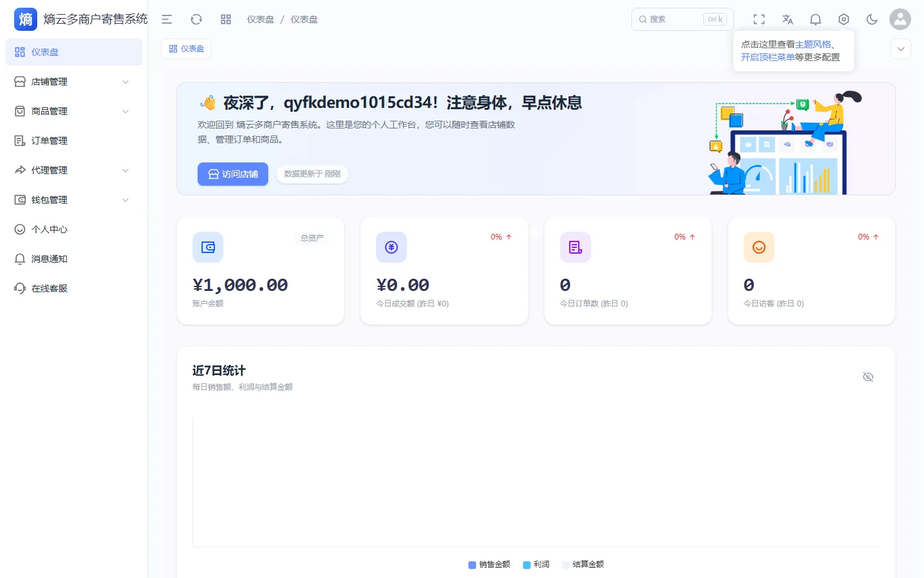This screenshot has height=578, width=924.
Task: Open the language translation icon
Action: tap(787, 19)
